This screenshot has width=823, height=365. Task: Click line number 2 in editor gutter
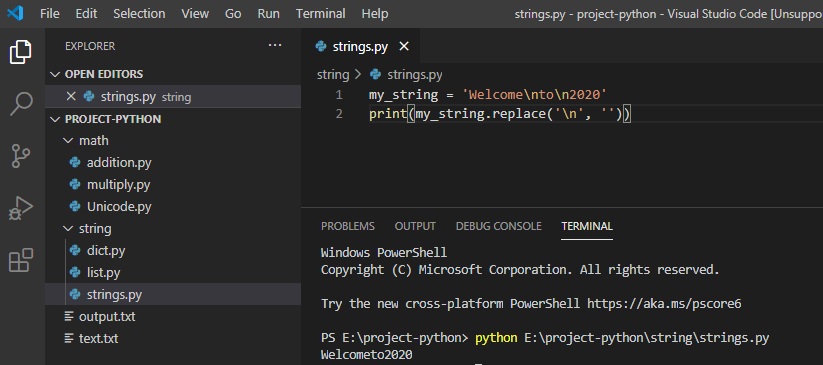click(339, 113)
